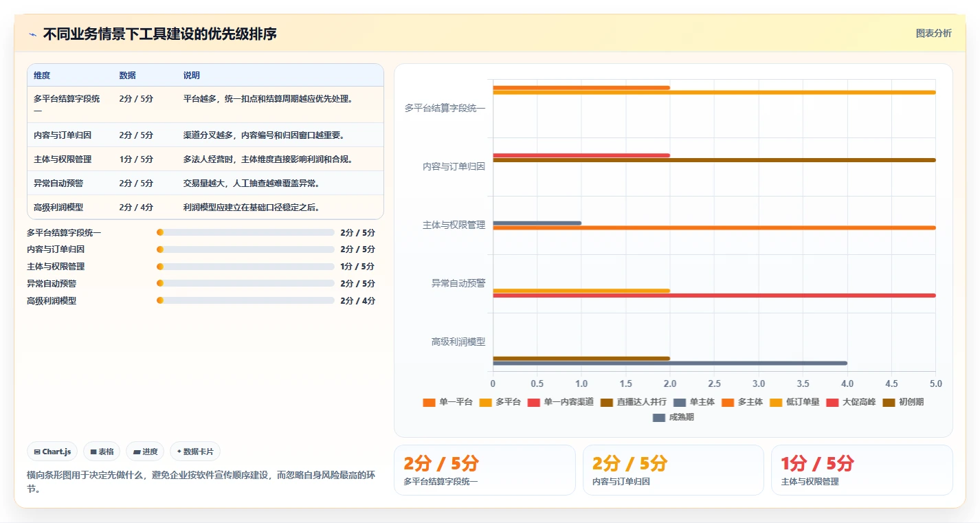980x523 pixels.
Task: Toggle the 低订单量 legend item
Action: 794,402
